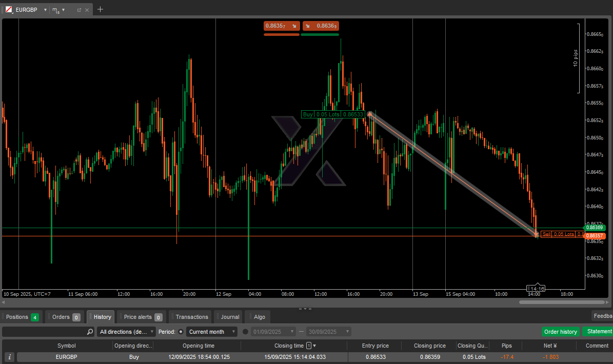
Task: Click the EURGBP chart type icon
Action: click(9, 10)
